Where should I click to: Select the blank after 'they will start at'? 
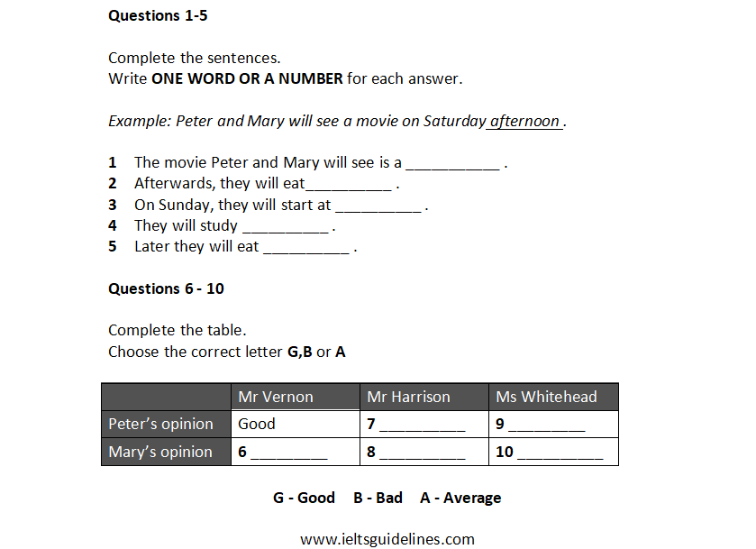pos(378,206)
